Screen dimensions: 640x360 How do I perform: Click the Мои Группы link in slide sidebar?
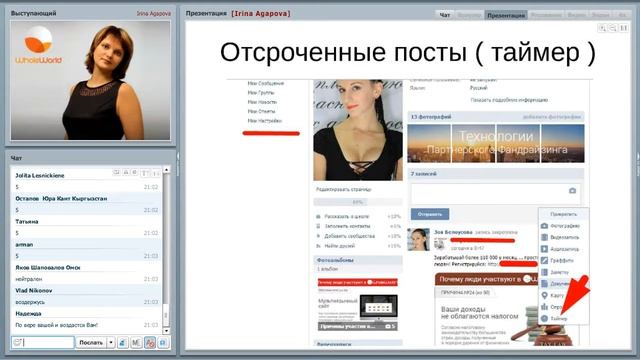[261, 93]
